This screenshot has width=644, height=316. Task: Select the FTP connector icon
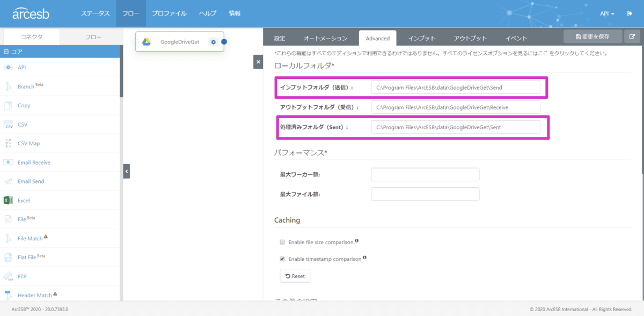8,276
